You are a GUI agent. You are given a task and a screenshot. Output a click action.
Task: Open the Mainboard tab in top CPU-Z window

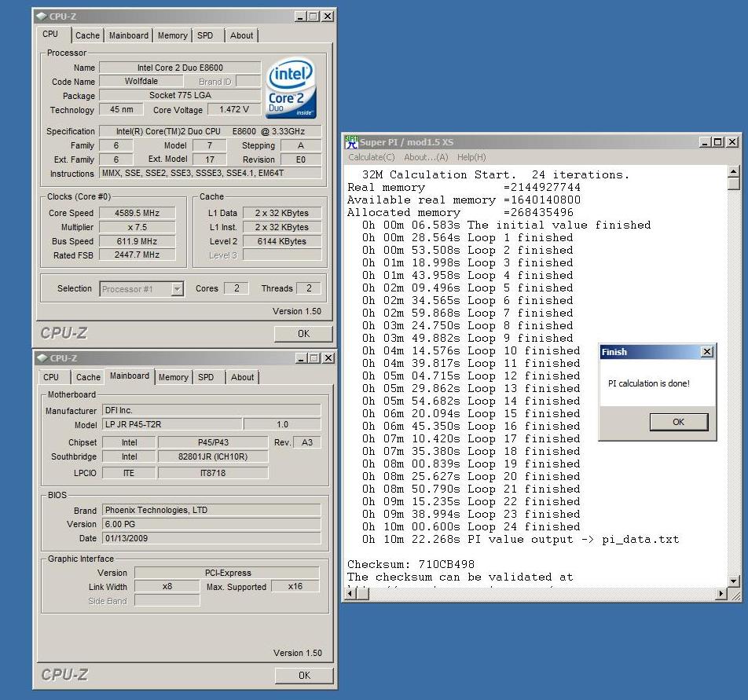(x=128, y=35)
